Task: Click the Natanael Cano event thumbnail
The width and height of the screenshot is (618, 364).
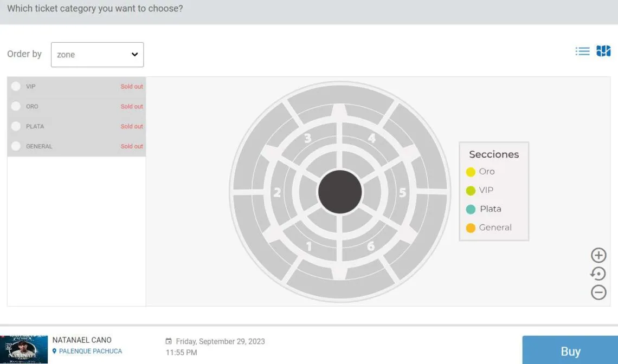Action: tap(24, 349)
